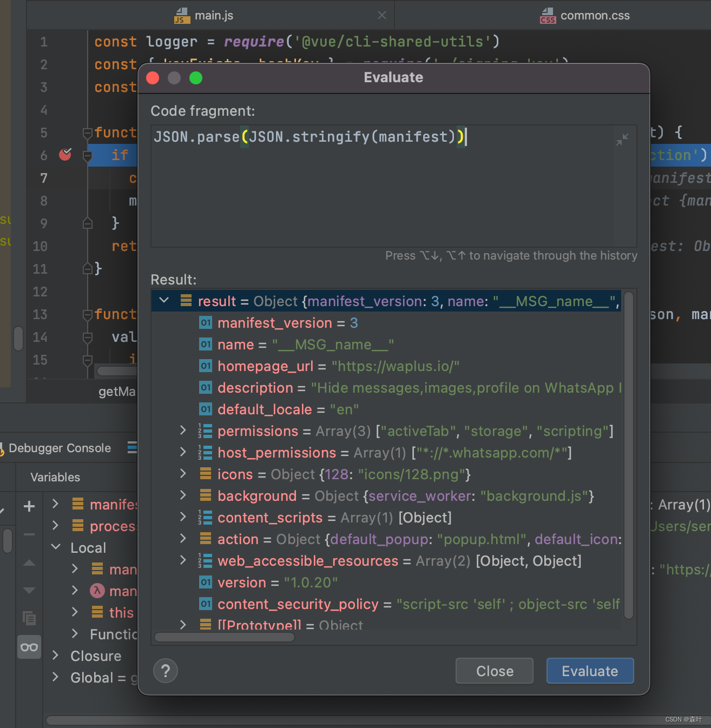Click fold marker on line 5
The width and height of the screenshot is (711, 728).
[87, 133]
